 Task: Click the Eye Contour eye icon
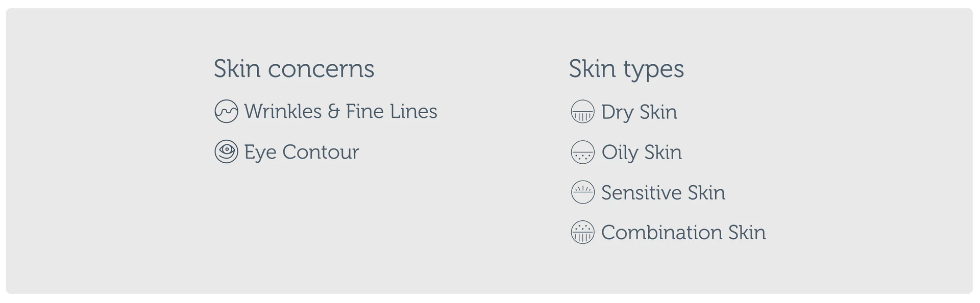tap(226, 151)
